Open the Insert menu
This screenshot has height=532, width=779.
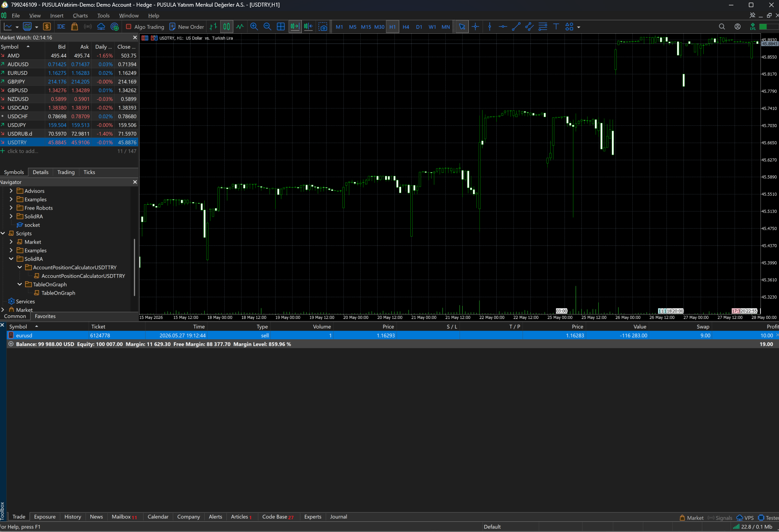(57, 16)
